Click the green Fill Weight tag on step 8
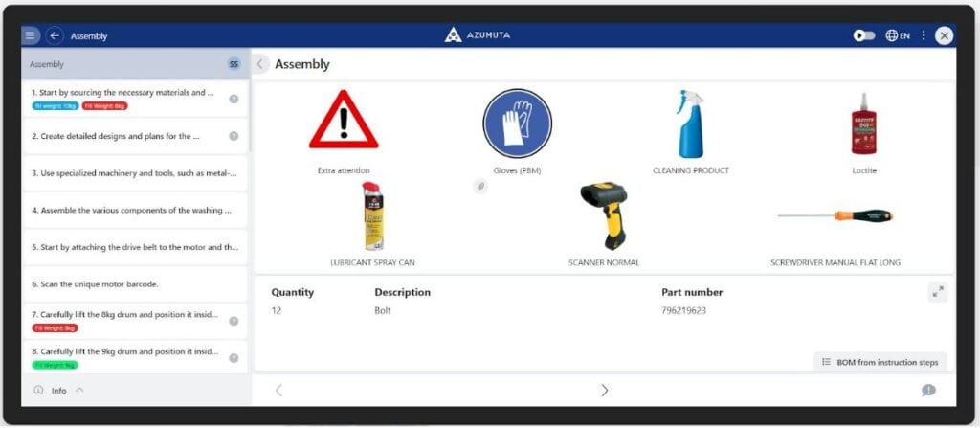This screenshot has height=428, width=980. (55, 365)
